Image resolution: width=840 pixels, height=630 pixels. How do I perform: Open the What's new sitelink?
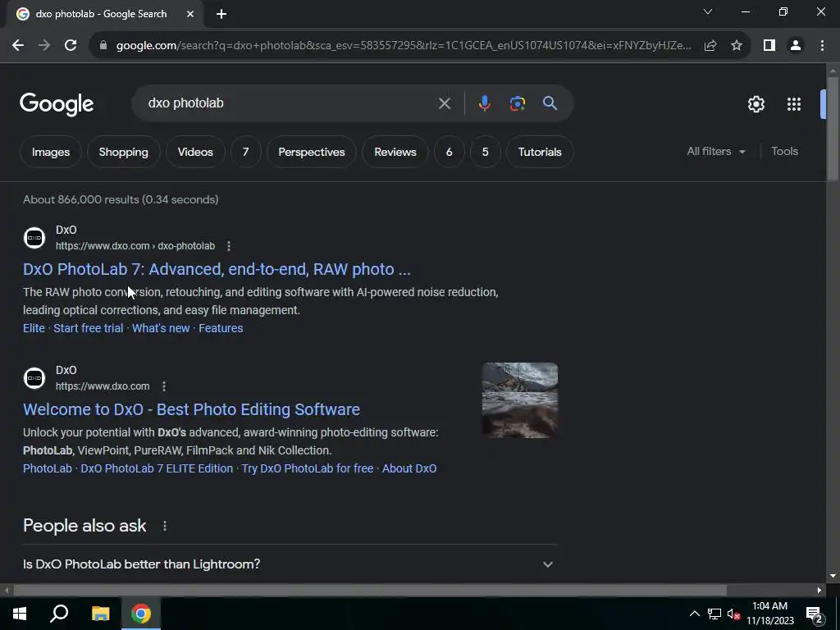pyautogui.click(x=161, y=328)
